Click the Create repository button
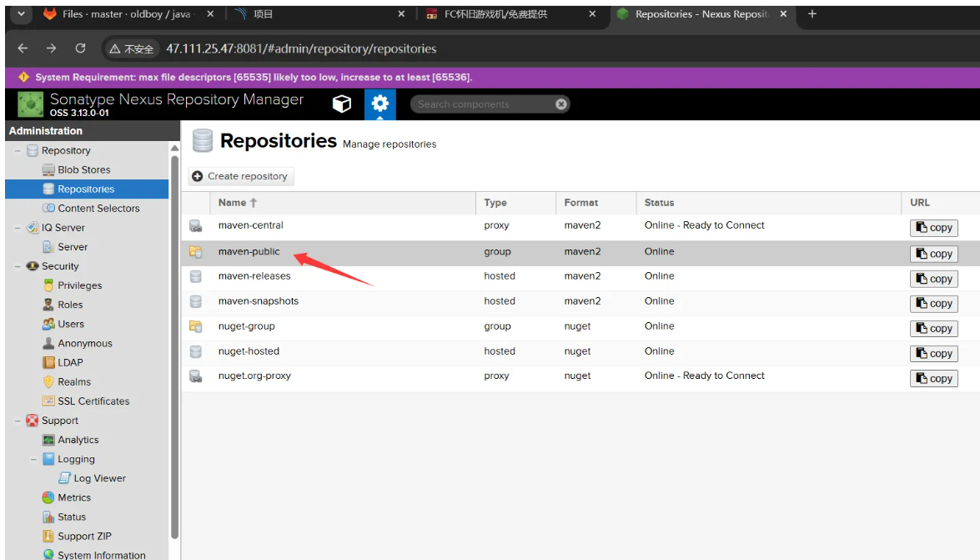The width and height of the screenshot is (980, 560). click(241, 176)
